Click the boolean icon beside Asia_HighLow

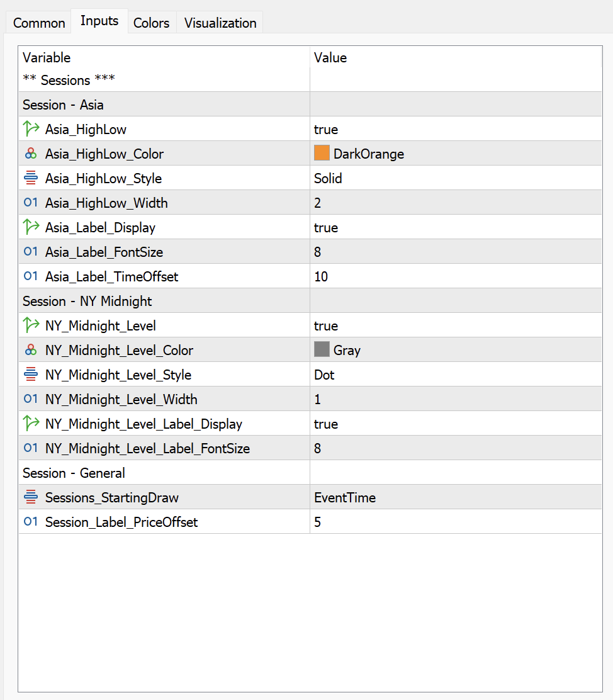tap(31, 129)
